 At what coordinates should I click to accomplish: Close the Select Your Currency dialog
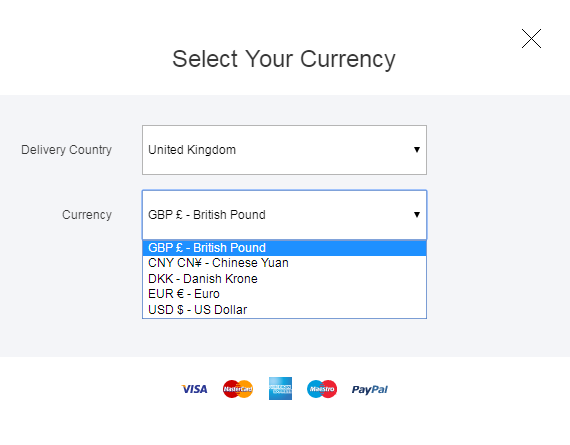pyautogui.click(x=531, y=39)
